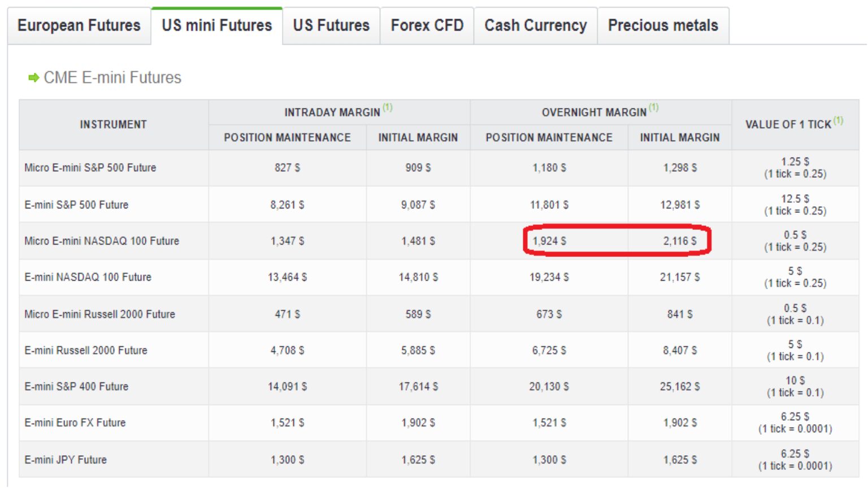This screenshot has width=868, height=488.
Task: Click the footnote marker beside Value of 1 Tick
Action: click(x=839, y=120)
